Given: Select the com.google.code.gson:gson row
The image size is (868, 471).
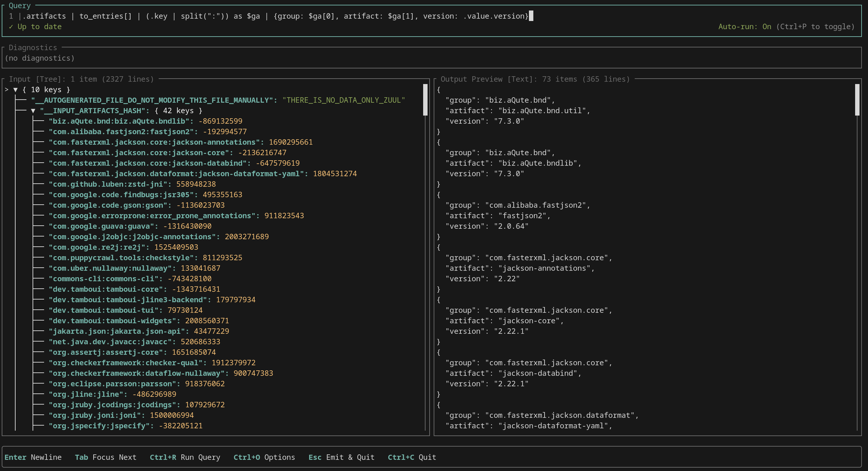Looking at the screenshot, I should click(x=136, y=205).
